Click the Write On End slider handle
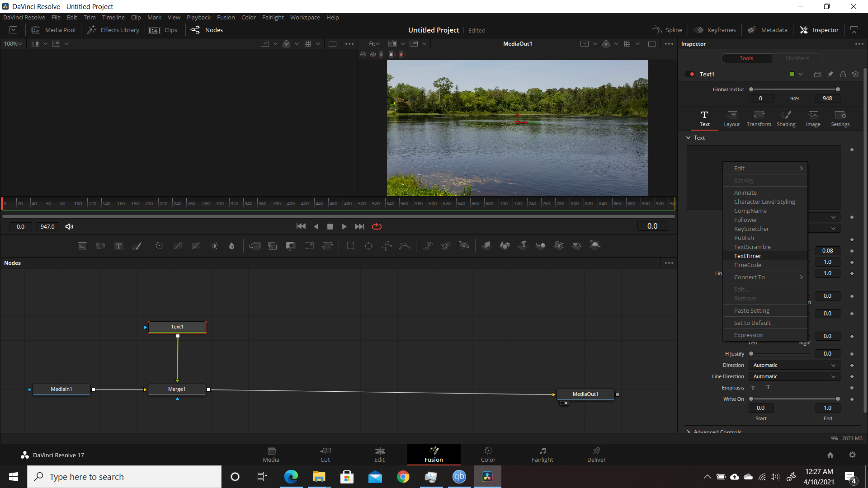 [x=838, y=399]
